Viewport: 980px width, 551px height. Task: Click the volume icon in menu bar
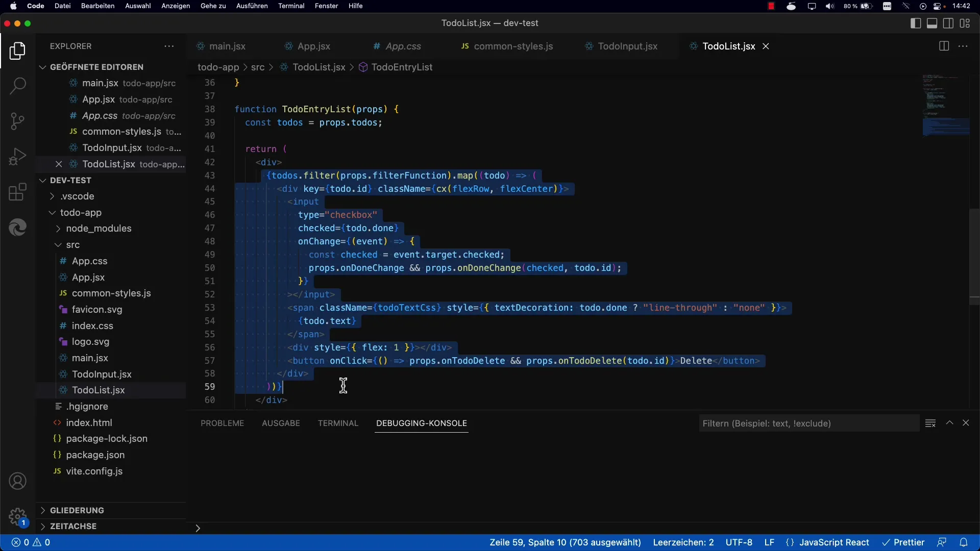[830, 6]
